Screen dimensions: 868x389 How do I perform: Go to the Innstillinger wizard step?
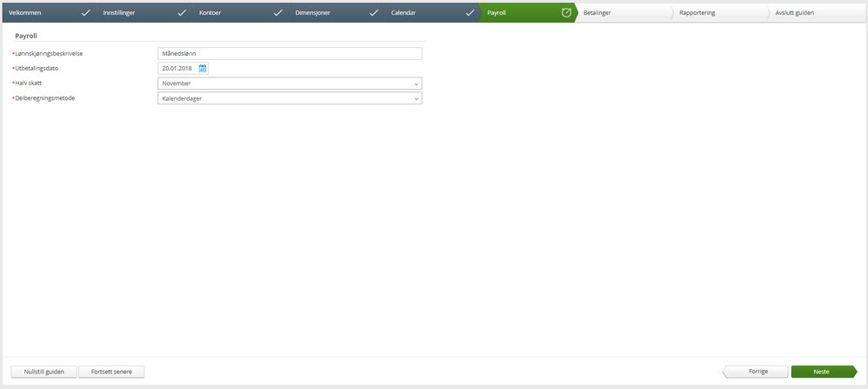click(144, 13)
